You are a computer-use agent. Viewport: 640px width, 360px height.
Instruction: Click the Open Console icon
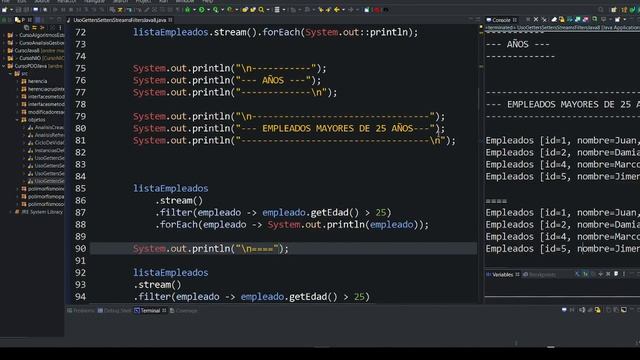tap(618, 20)
